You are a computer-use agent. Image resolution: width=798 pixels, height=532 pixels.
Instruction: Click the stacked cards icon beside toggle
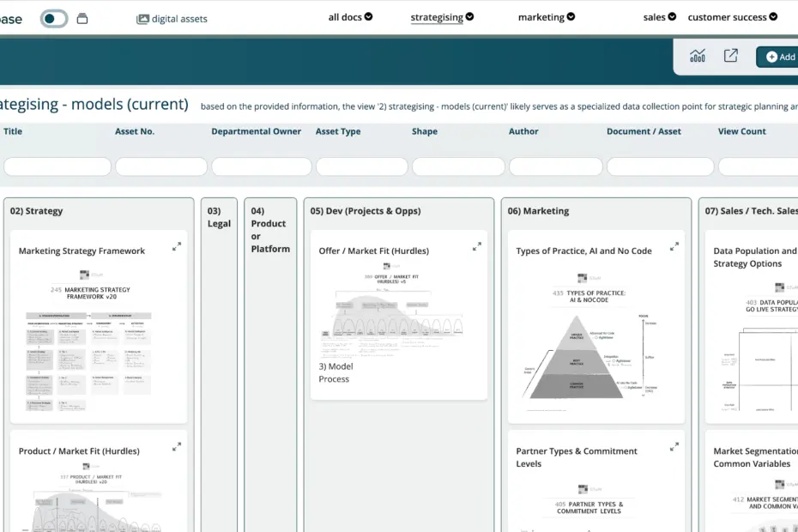point(82,18)
